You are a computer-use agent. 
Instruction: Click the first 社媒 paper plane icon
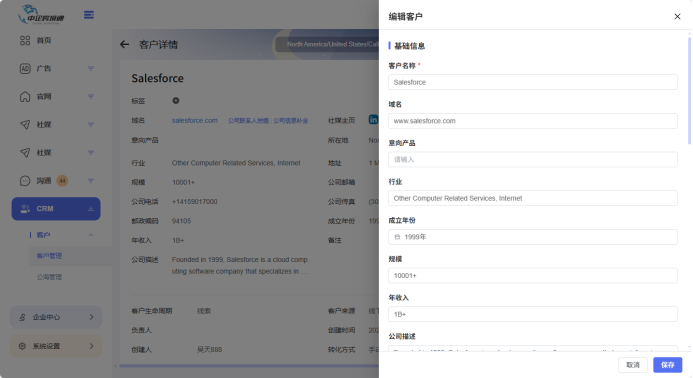coord(25,125)
